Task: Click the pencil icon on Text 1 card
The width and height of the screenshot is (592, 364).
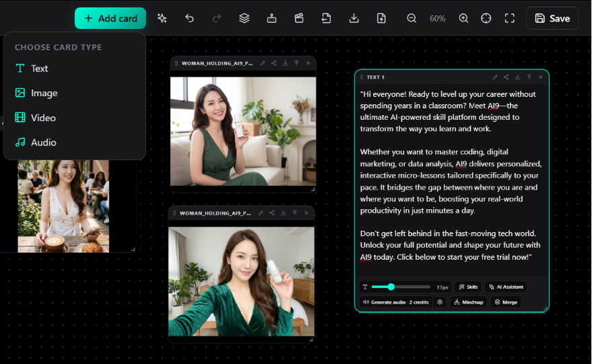Action: (x=495, y=77)
